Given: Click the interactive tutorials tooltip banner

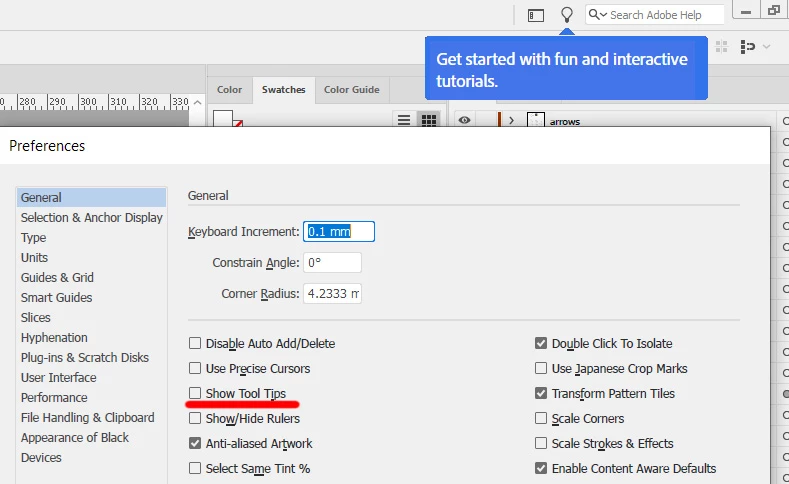Looking at the screenshot, I should point(566,68).
